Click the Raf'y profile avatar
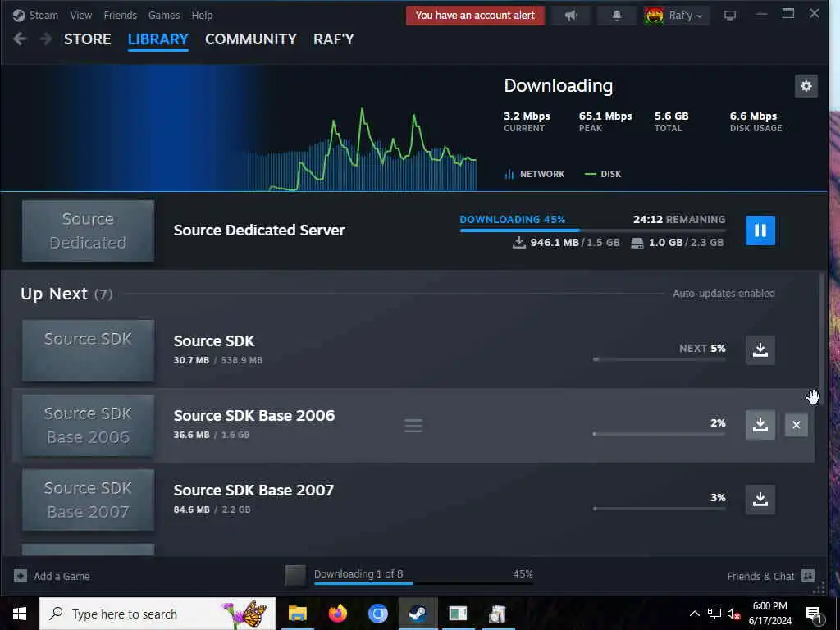This screenshot has height=630, width=840. (654, 16)
